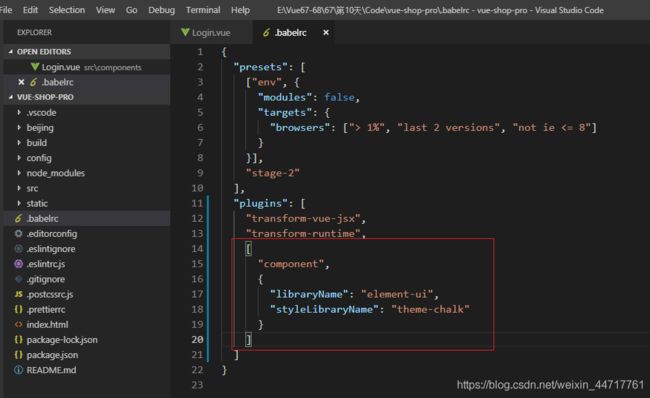Open the Debug menu
Screen dimensions: 650x398
pyautogui.click(x=162, y=10)
